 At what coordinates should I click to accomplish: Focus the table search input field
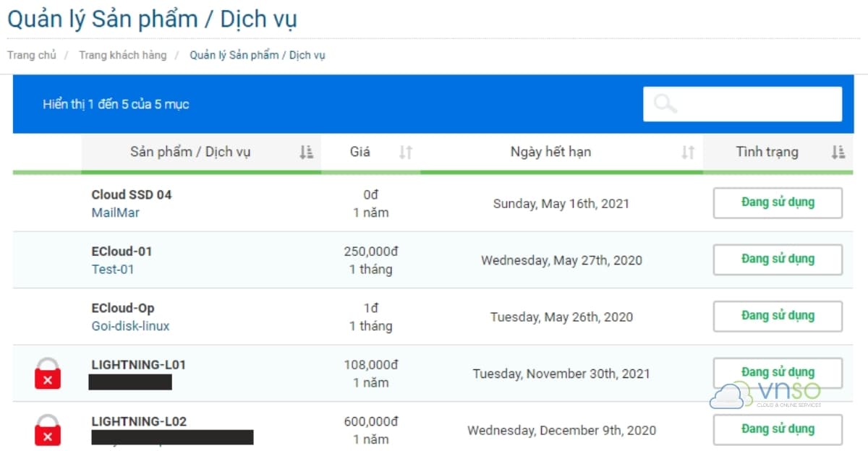pos(743,104)
